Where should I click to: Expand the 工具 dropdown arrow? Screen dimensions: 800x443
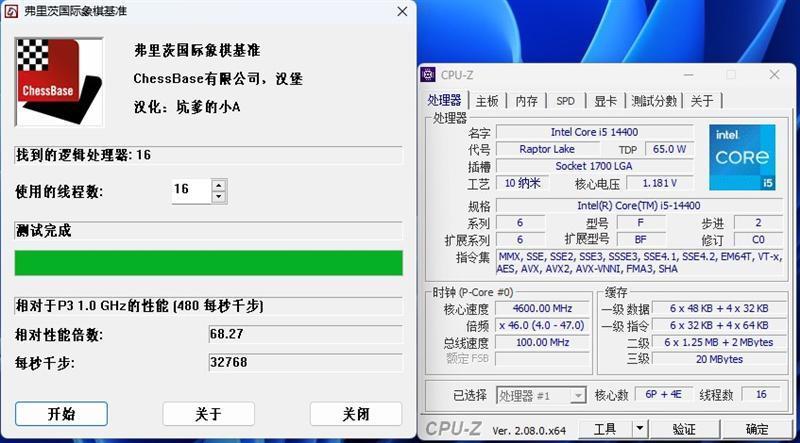point(639,429)
